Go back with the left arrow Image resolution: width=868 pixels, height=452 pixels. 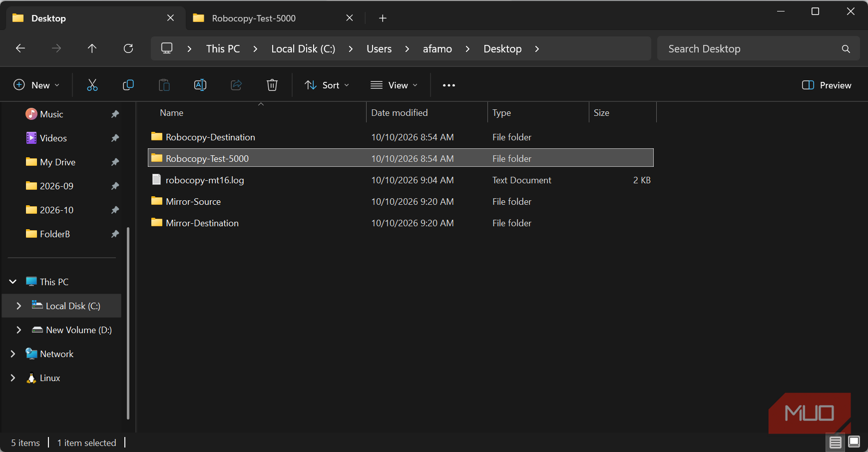click(20, 48)
